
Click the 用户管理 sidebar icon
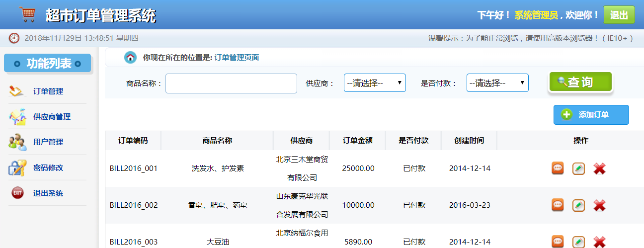pyautogui.click(x=17, y=142)
